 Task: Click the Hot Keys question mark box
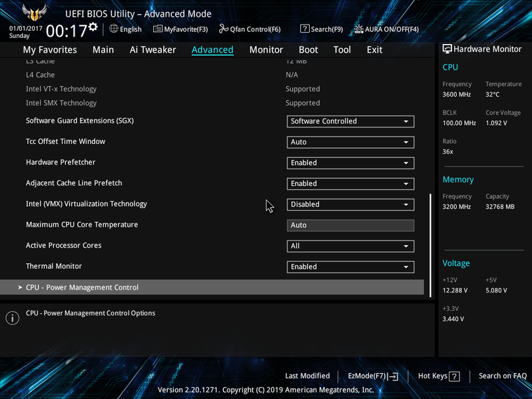[x=454, y=376]
